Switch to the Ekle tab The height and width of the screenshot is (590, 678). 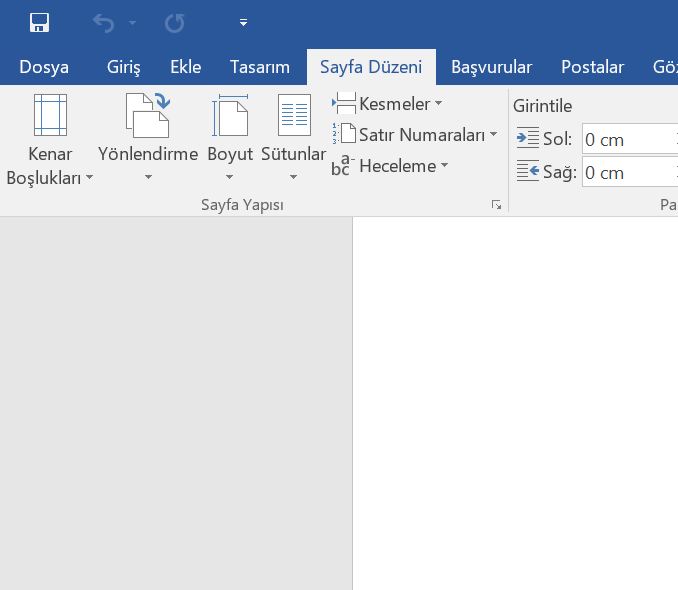click(x=186, y=68)
